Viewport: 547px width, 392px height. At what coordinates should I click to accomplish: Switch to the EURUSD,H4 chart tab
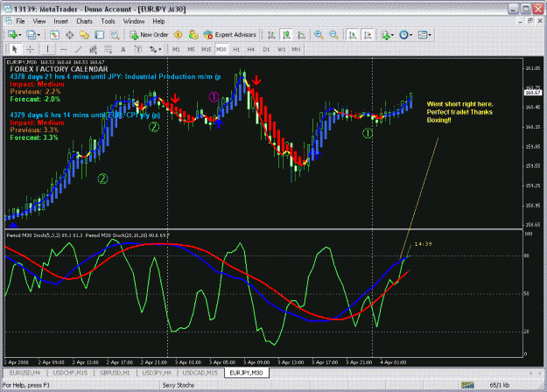pyautogui.click(x=25, y=373)
